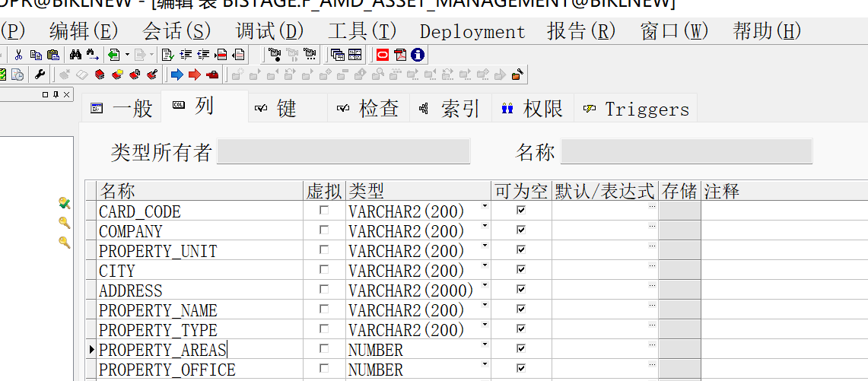Open type dropdown for CITY row
Image resolution: width=868 pixels, height=381 pixels.
click(x=485, y=265)
